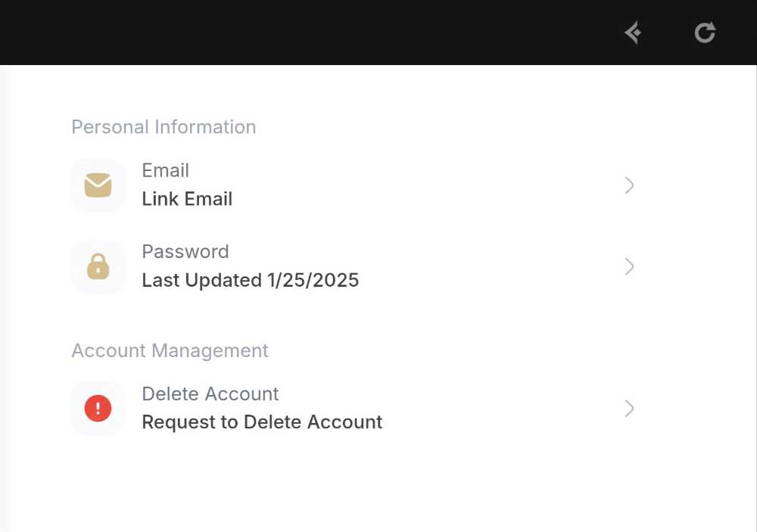Click Request to Delete Account
Image resolution: width=757 pixels, height=532 pixels.
[x=262, y=422]
